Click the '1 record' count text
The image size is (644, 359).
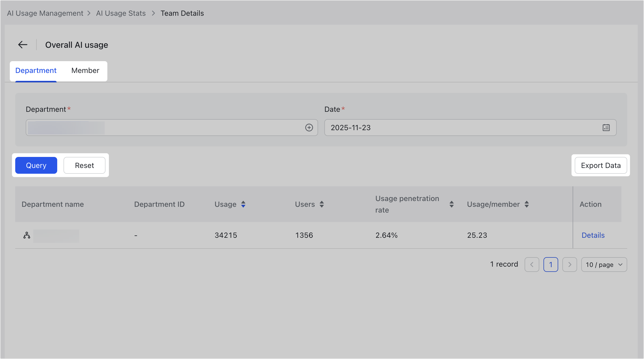coord(504,264)
